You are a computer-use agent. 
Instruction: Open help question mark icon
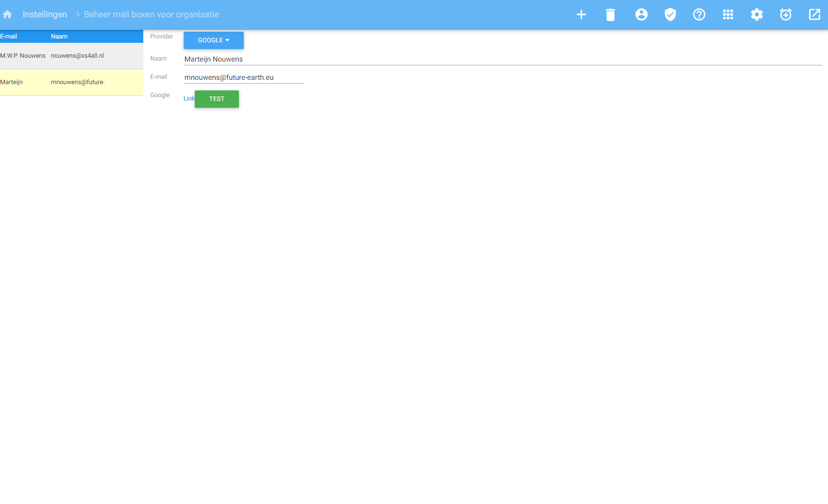tap(699, 14)
